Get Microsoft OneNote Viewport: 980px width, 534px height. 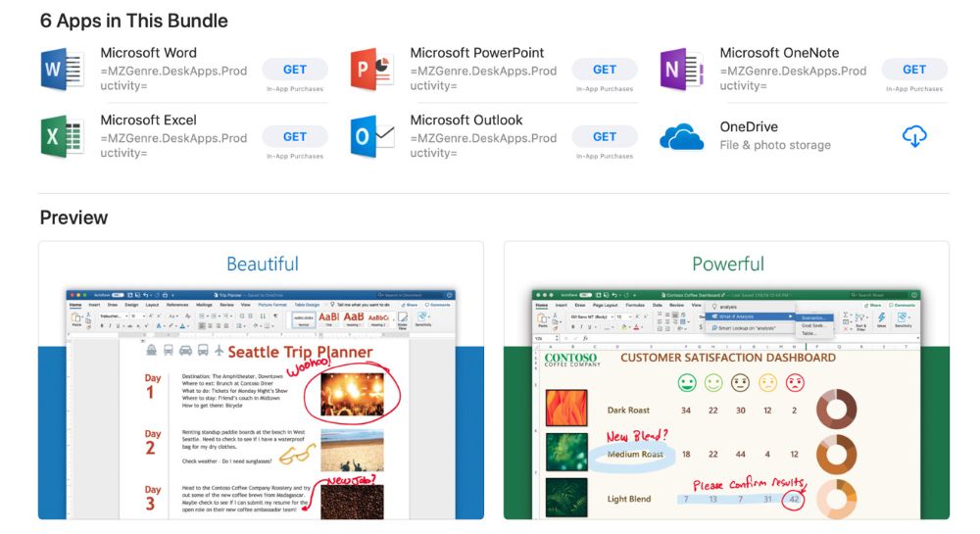click(914, 70)
